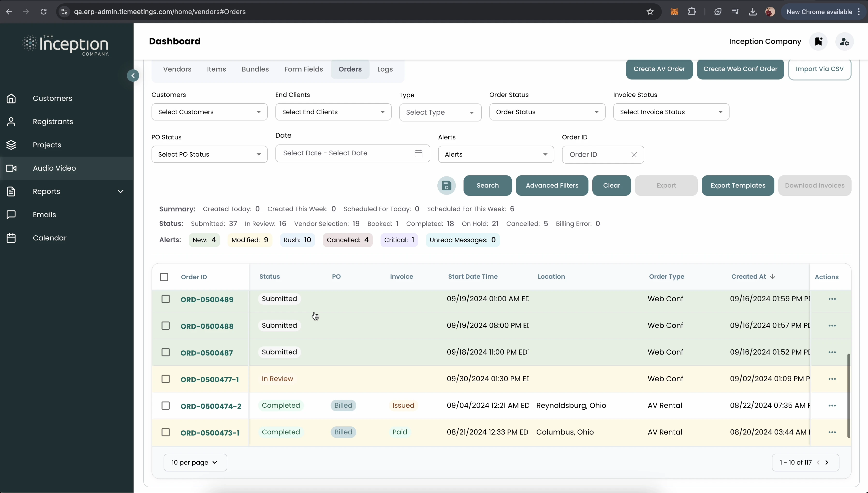Viewport: 868px width, 493px height.
Task: Open the Select Customers dropdown
Action: point(210,112)
